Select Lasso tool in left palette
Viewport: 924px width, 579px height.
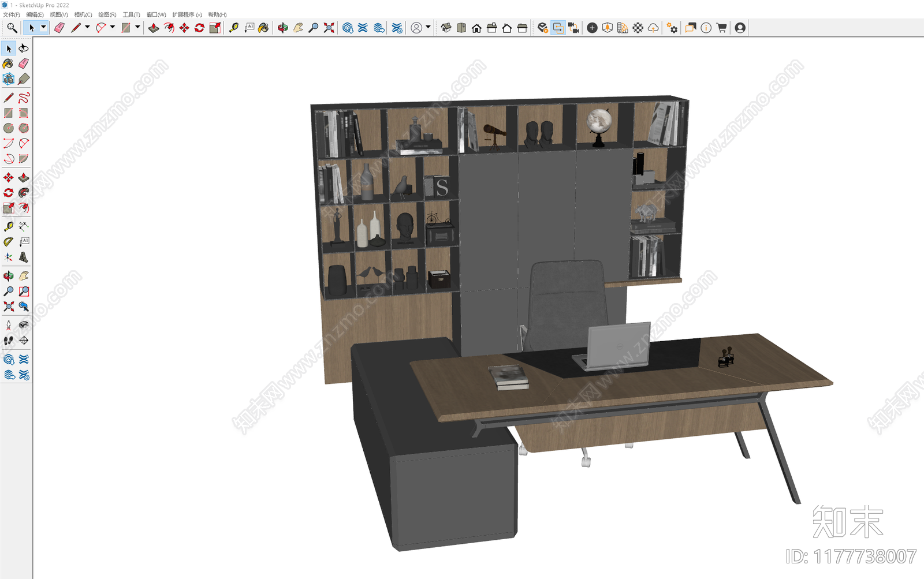(24, 48)
